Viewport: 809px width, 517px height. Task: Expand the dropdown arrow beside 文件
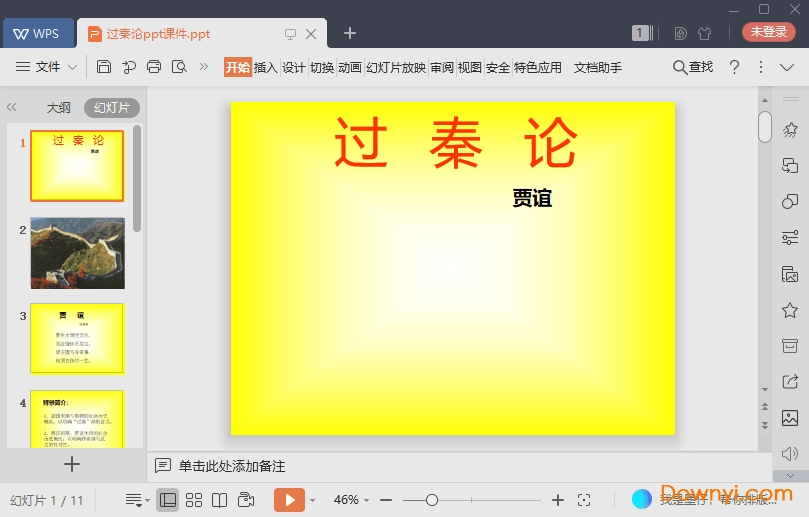(x=73, y=67)
